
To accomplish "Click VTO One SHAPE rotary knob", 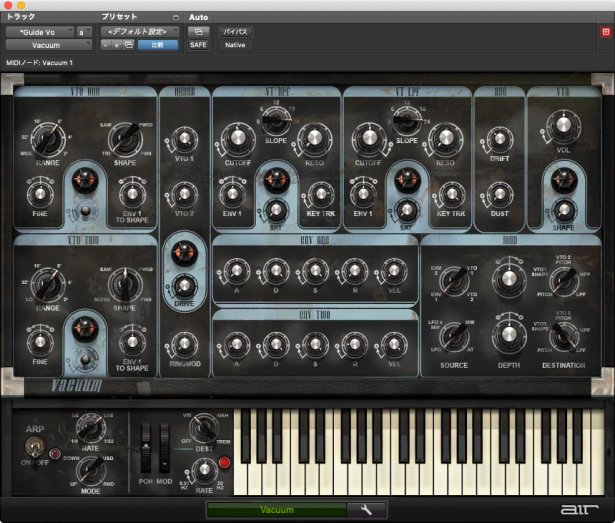I will point(126,140).
